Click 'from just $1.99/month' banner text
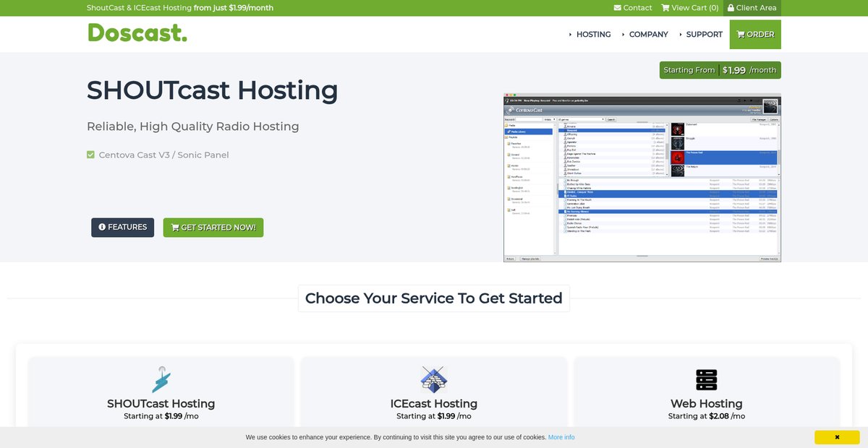Viewport: 868px width, 448px height. 234,8
